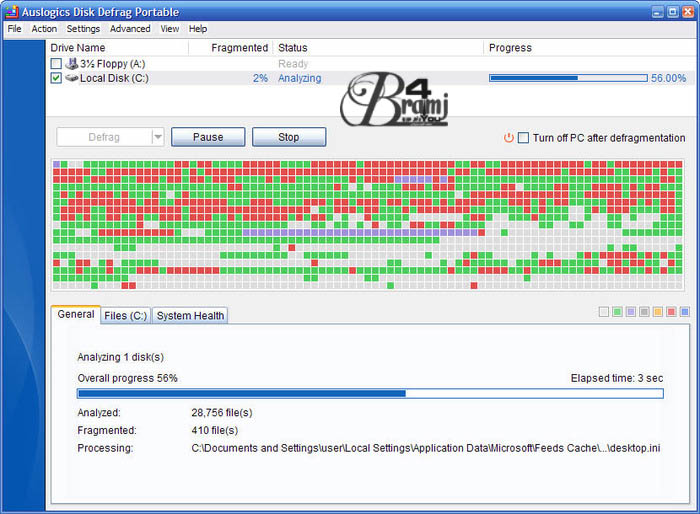The height and width of the screenshot is (514, 700).
Task: Open the File menu
Action: click(x=14, y=29)
